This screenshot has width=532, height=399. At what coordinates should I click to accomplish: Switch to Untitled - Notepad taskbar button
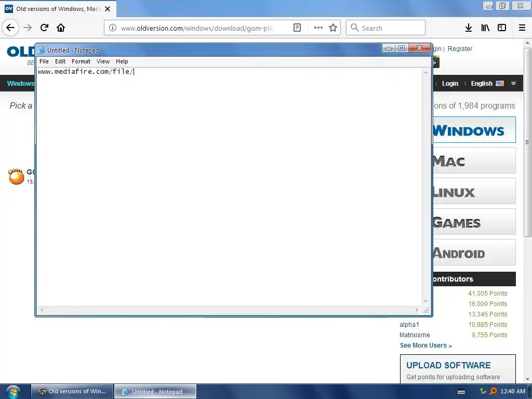[155, 392]
